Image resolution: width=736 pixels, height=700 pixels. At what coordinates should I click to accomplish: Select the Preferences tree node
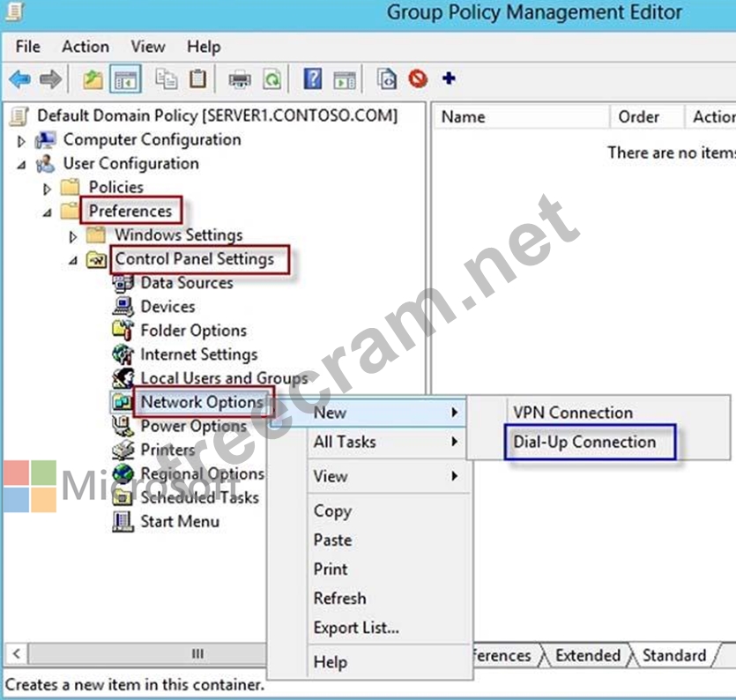coord(130,211)
